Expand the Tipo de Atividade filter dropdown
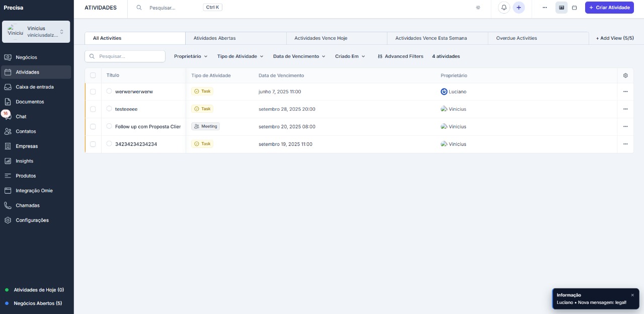Screen dimensions: 644x314 pyautogui.click(x=240, y=56)
